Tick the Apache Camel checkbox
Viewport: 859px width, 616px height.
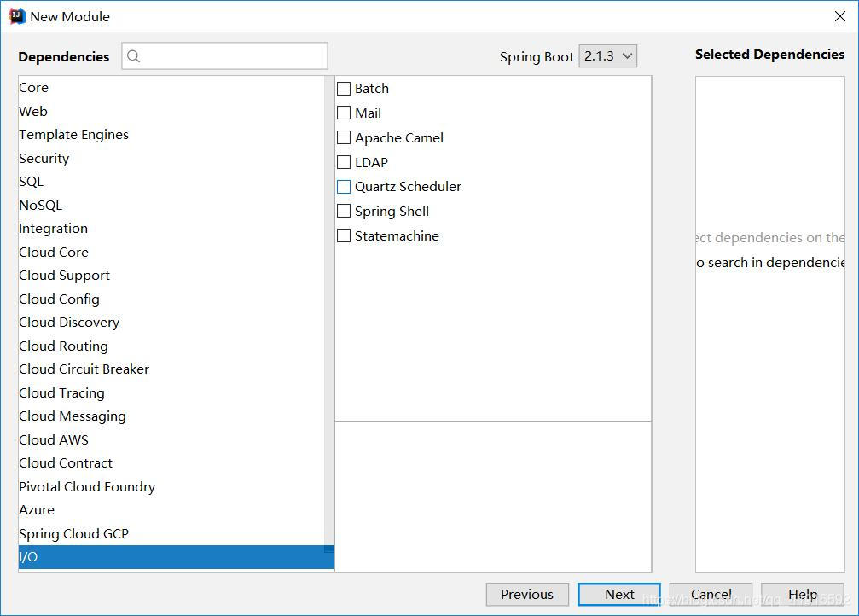pos(344,137)
